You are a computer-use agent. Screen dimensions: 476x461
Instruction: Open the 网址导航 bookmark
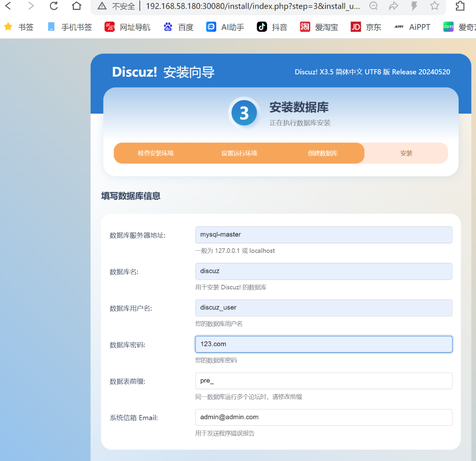(x=127, y=27)
